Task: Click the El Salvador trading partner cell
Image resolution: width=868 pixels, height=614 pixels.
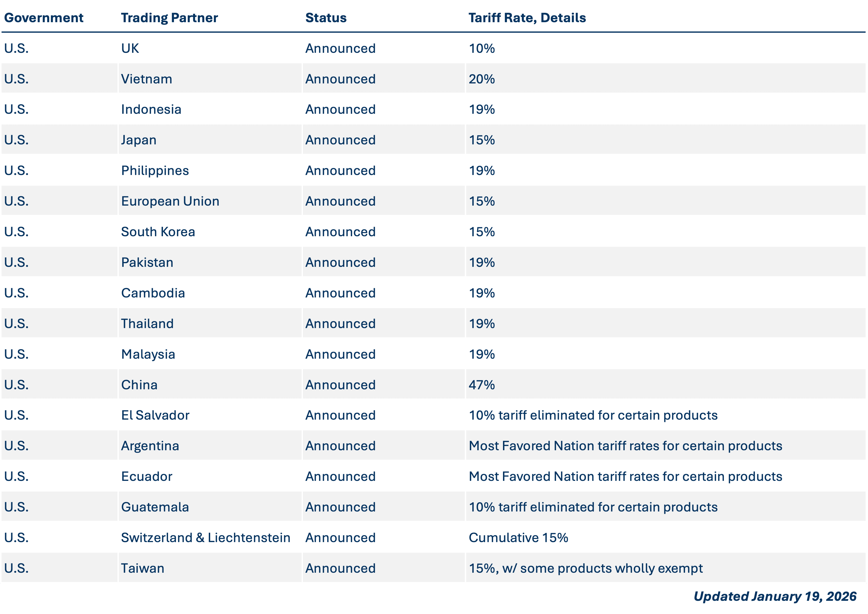Action: coord(155,415)
